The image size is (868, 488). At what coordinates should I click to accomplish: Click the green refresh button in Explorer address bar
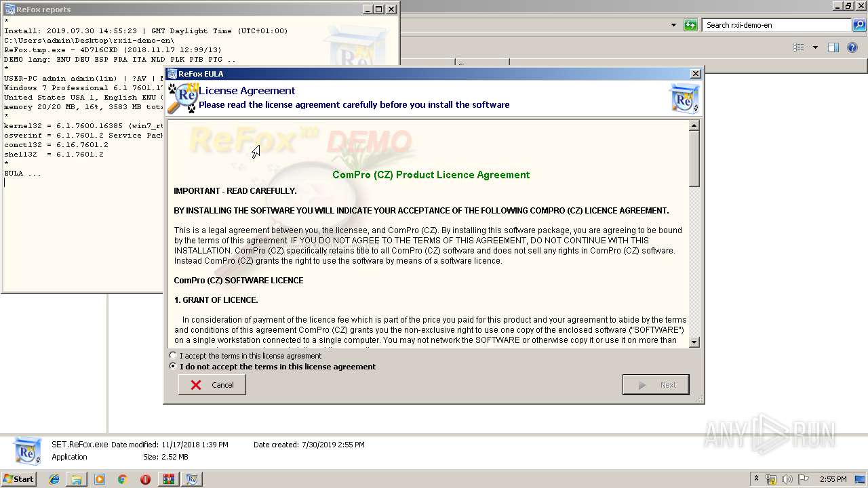pos(690,25)
